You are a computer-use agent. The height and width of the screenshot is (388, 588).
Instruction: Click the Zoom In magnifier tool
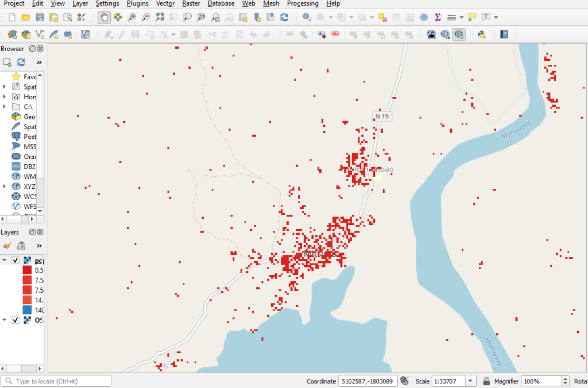[x=132, y=17]
